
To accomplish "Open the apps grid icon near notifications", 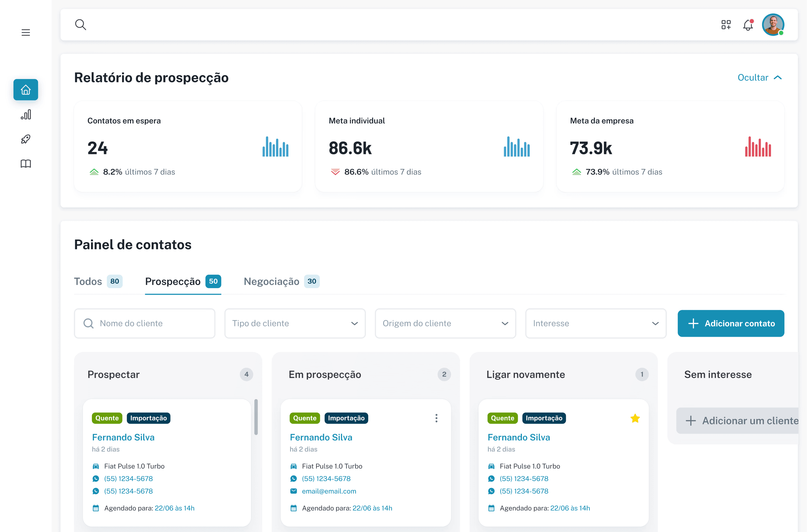I will tap(726, 25).
